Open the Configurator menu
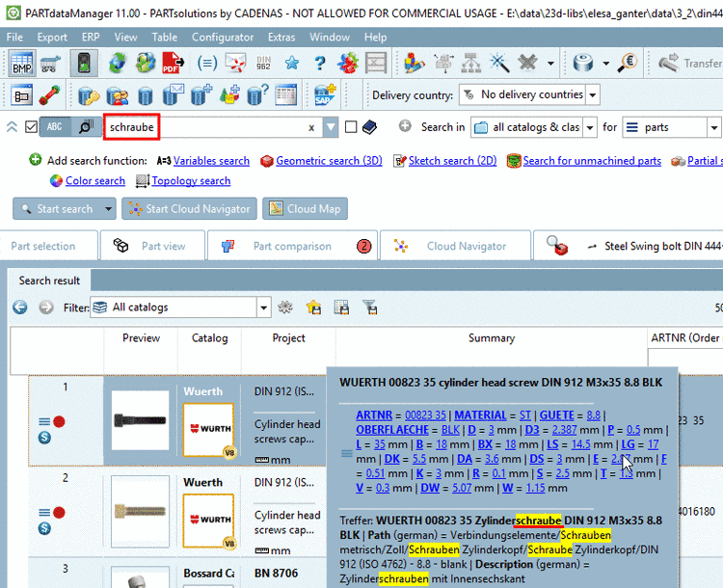The width and height of the screenshot is (723, 588). 223,37
